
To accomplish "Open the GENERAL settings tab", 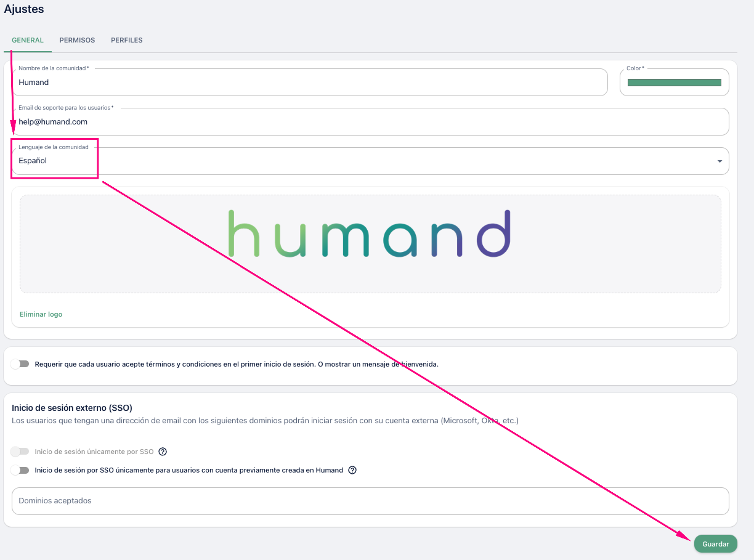I will pyautogui.click(x=28, y=41).
